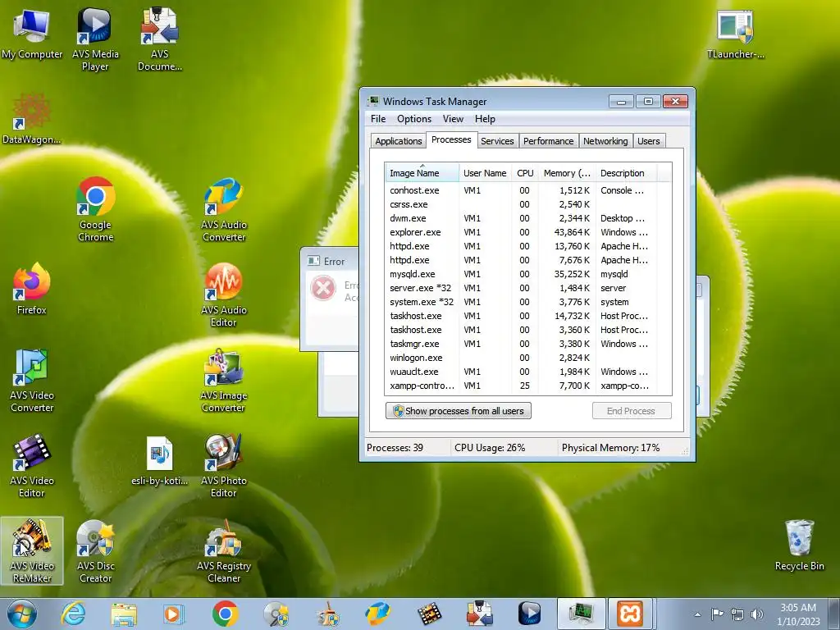
Task: Sort by the User Name column header
Action: point(485,173)
